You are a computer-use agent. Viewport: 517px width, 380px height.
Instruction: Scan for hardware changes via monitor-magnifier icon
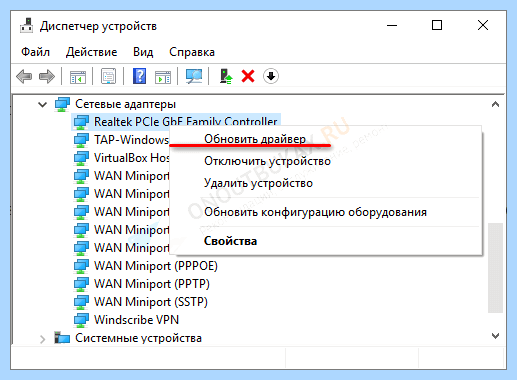194,76
